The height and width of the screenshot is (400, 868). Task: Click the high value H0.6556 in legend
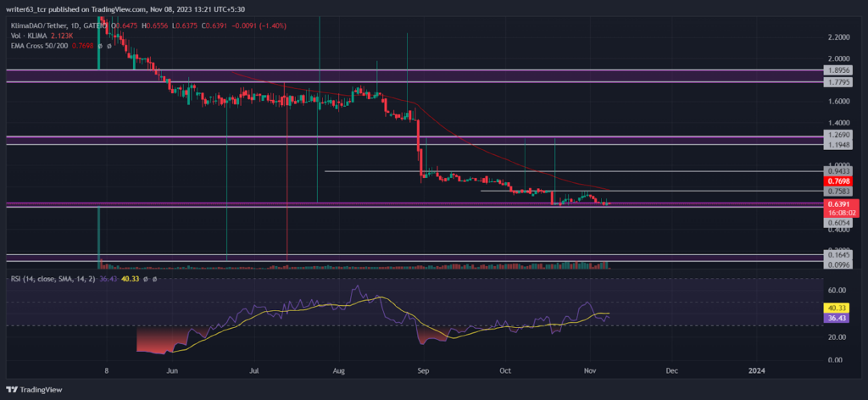click(154, 25)
